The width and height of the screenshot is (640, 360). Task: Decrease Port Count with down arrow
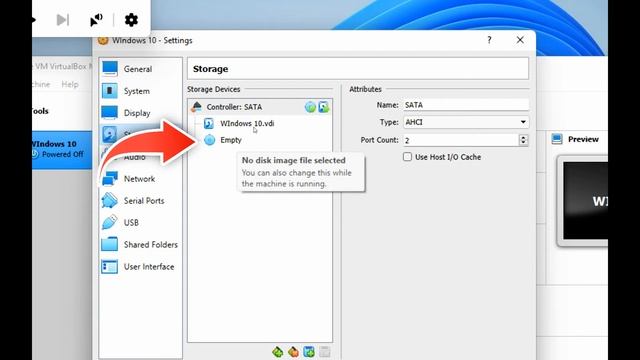[523, 143]
